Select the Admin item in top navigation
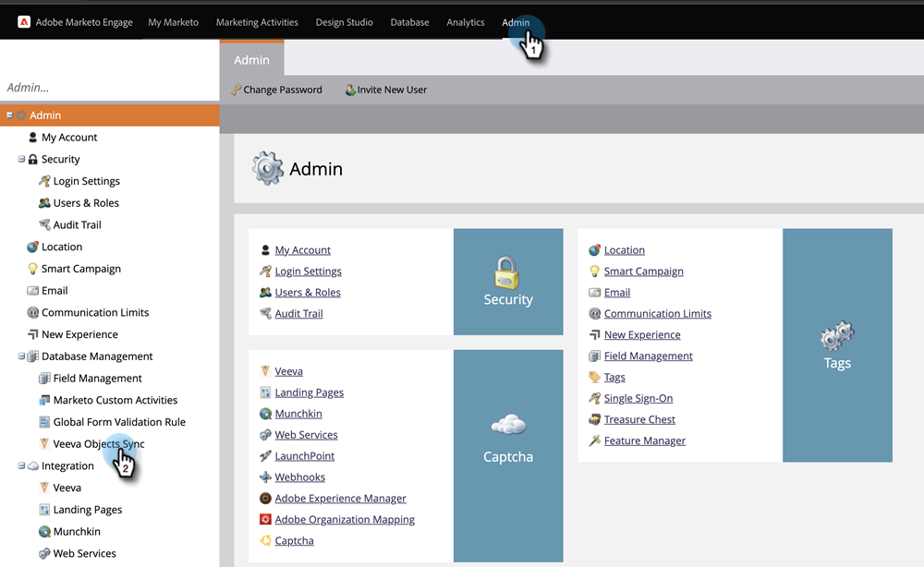The height and width of the screenshot is (567, 924). [x=516, y=22]
